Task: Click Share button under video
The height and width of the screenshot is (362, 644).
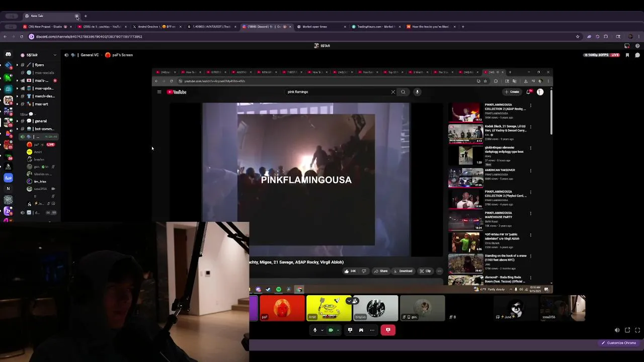Action: point(381,271)
